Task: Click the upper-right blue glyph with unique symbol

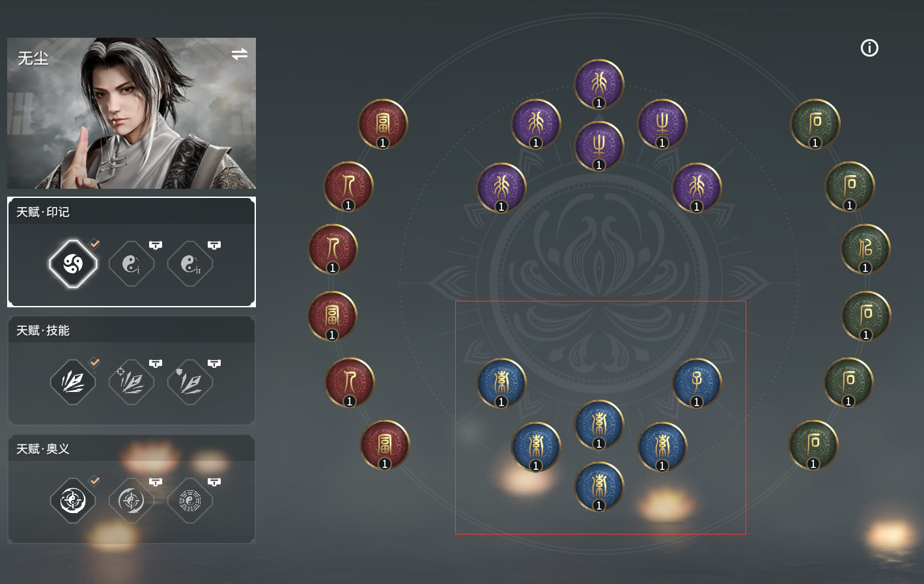Action: [x=697, y=383]
